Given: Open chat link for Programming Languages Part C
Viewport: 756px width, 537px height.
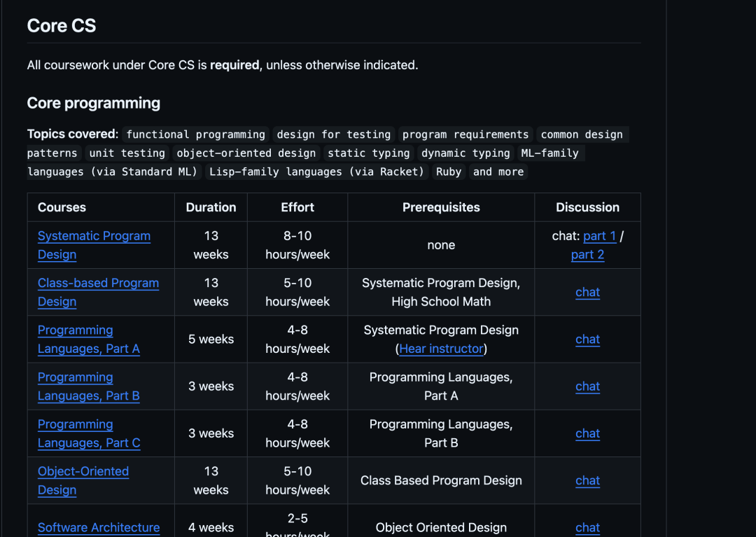Looking at the screenshot, I should pos(588,433).
